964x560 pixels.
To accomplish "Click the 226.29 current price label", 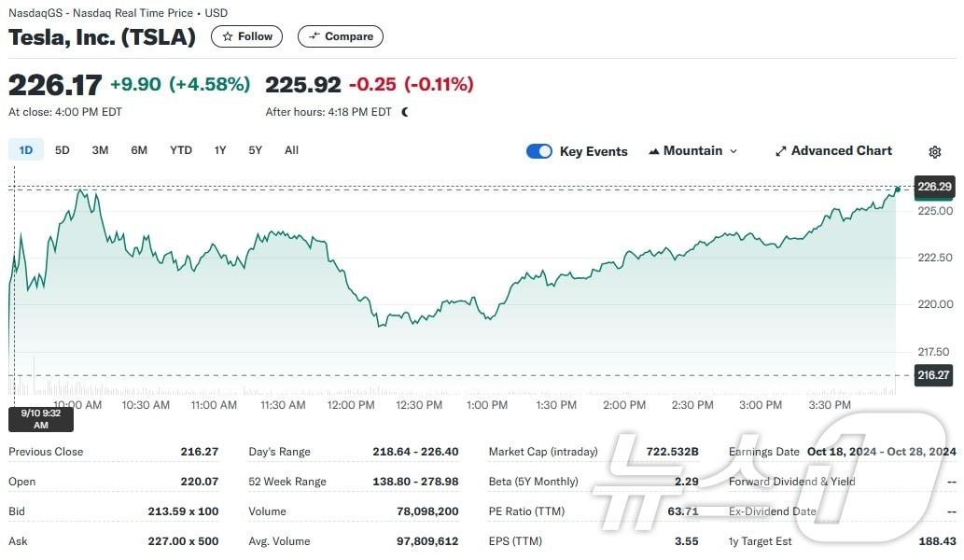I will click(934, 187).
